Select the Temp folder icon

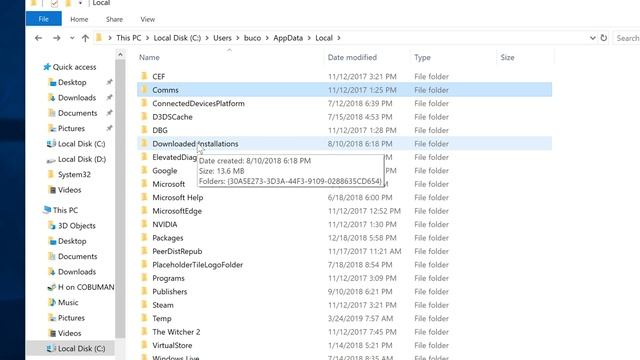click(x=144, y=318)
